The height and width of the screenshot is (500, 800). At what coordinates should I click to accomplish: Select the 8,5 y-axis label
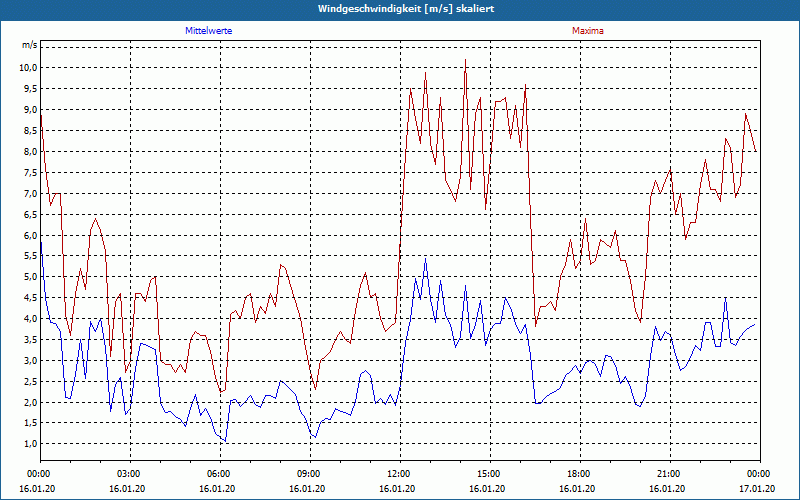(31, 131)
